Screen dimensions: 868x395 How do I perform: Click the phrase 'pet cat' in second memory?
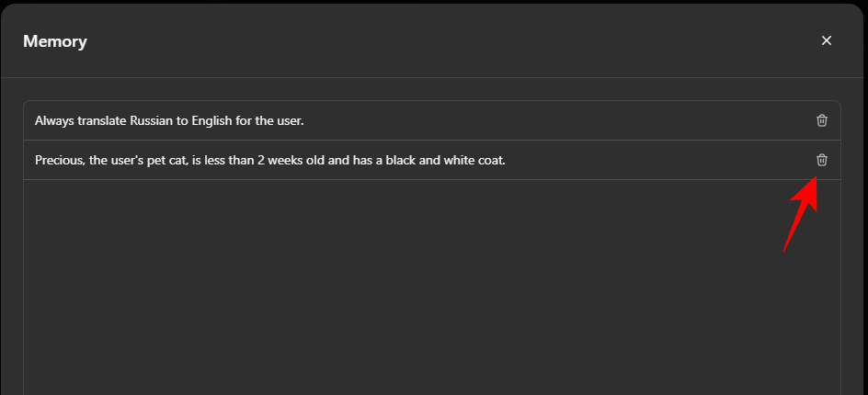tap(166, 161)
